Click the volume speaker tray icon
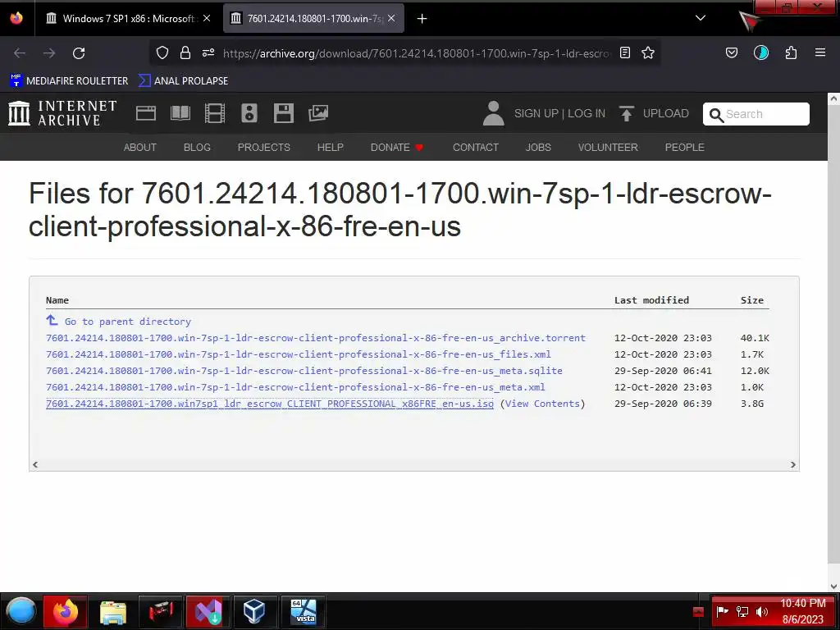This screenshot has width=840, height=630. click(x=761, y=611)
